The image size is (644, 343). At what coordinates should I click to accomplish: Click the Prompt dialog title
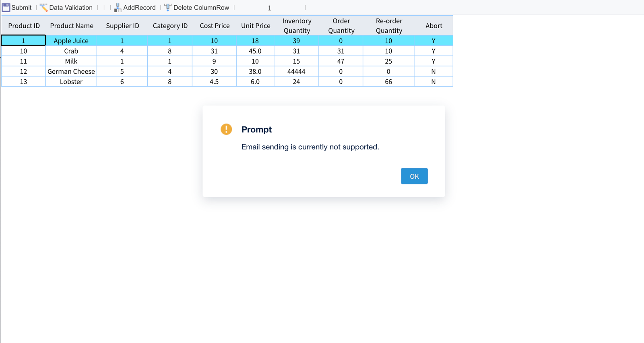point(256,130)
